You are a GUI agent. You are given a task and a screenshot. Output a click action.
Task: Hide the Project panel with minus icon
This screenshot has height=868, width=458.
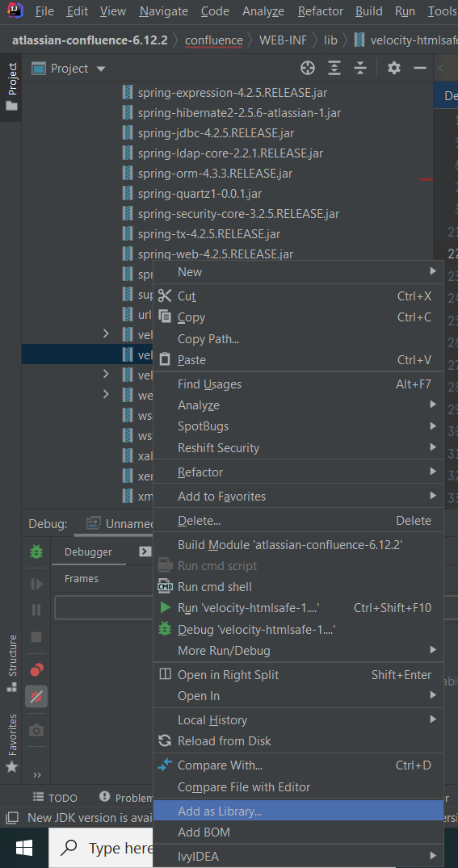point(420,68)
